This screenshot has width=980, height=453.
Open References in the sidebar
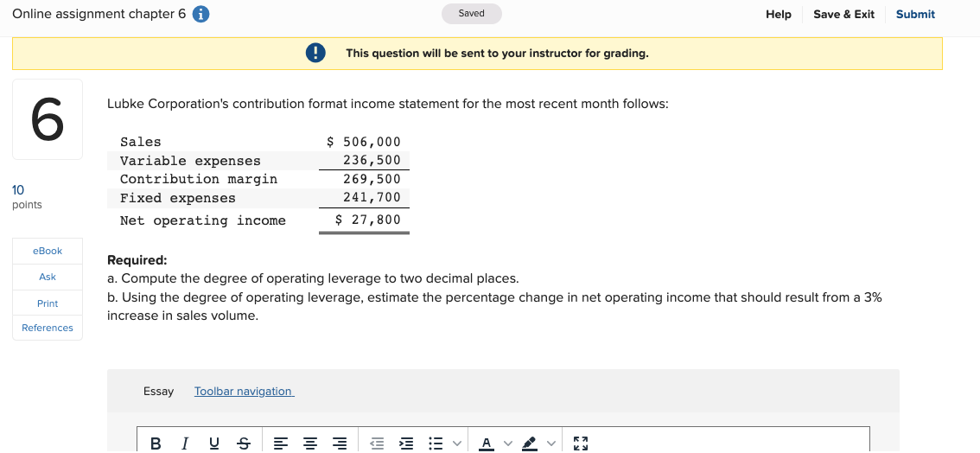point(48,328)
